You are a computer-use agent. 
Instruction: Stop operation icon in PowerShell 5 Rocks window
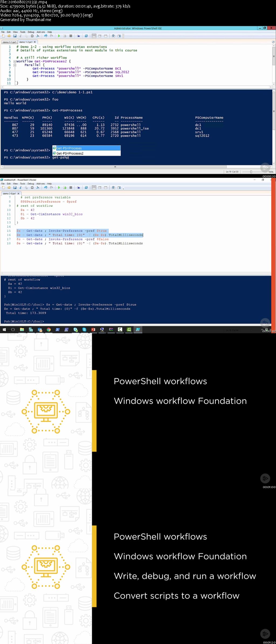[71, 188]
